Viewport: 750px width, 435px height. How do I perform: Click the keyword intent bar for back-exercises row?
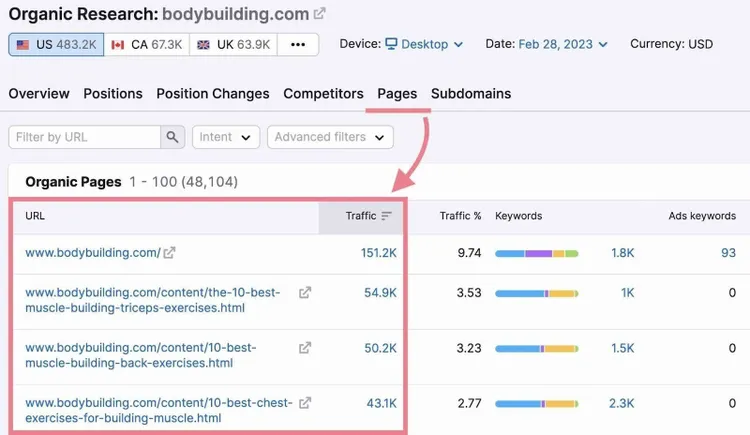(x=537, y=348)
